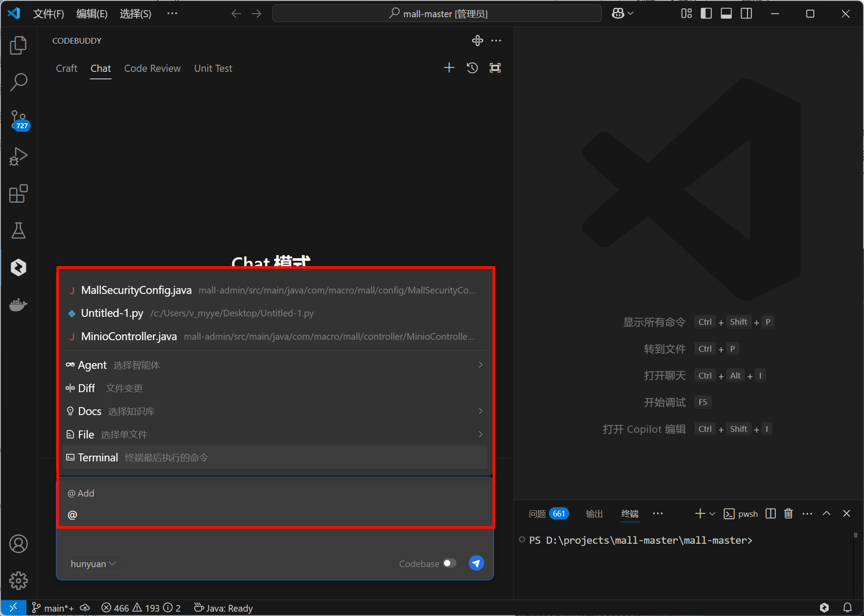This screenshot has width=864, height=616.
Task: Publish changes cloud sync icon
Action: point(85,608)
